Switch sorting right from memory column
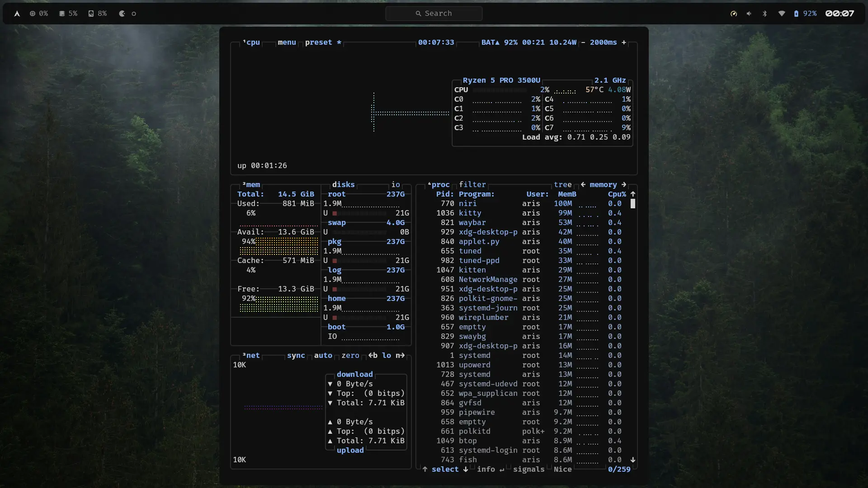868x488 pixels. point(624,184)
